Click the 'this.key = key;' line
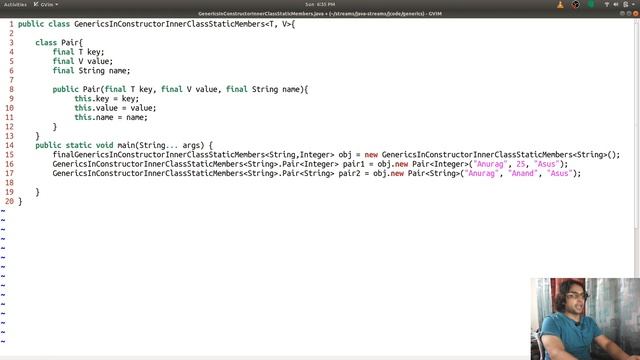 [x=107, y=98]
